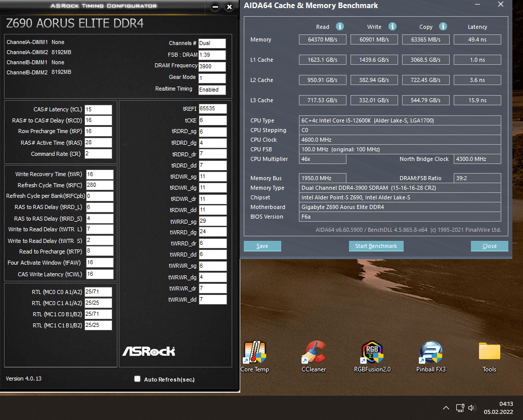The width and height of the screenshot is (523, 420).
Task: Click the tWTR_L value field
Action: point(100,229)
